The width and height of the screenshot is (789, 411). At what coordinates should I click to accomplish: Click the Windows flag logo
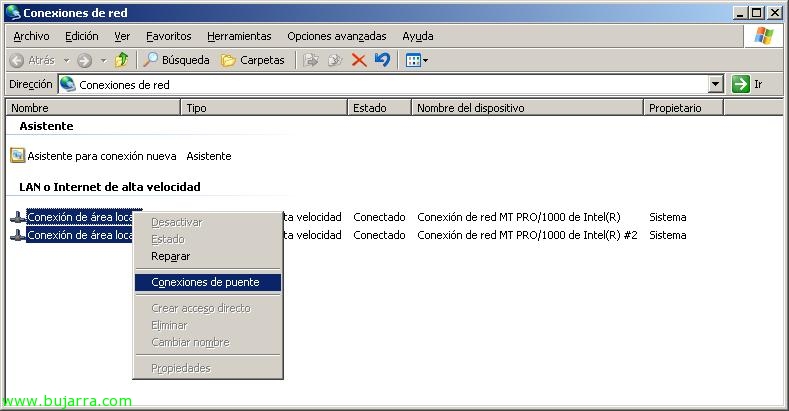pos(763,36)
